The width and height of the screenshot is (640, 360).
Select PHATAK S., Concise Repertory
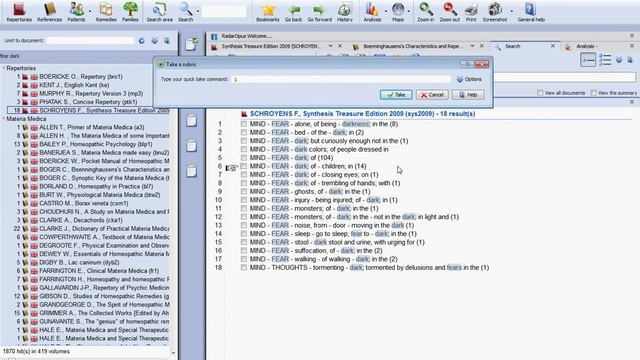pyautogui.click(x=88, y=102)
